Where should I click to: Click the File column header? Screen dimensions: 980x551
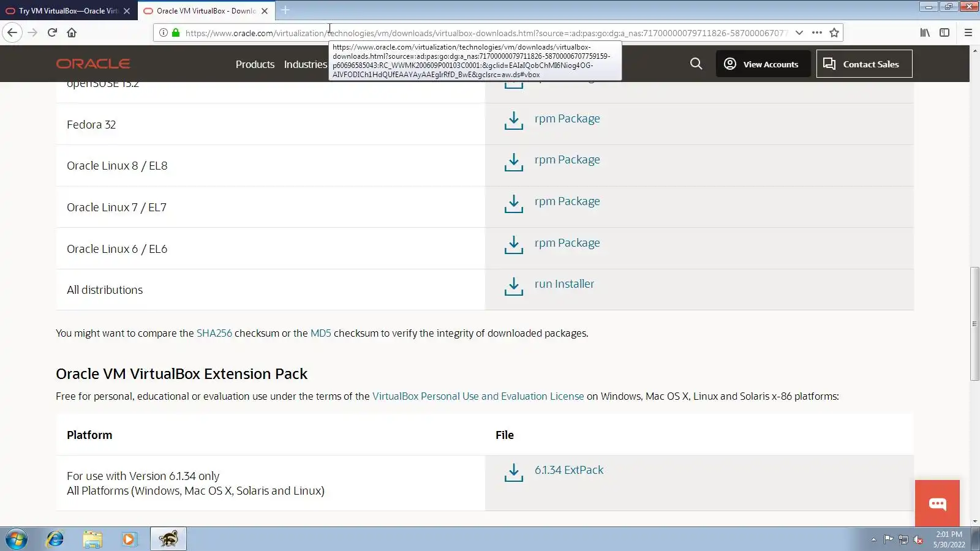tap(505, 435)
